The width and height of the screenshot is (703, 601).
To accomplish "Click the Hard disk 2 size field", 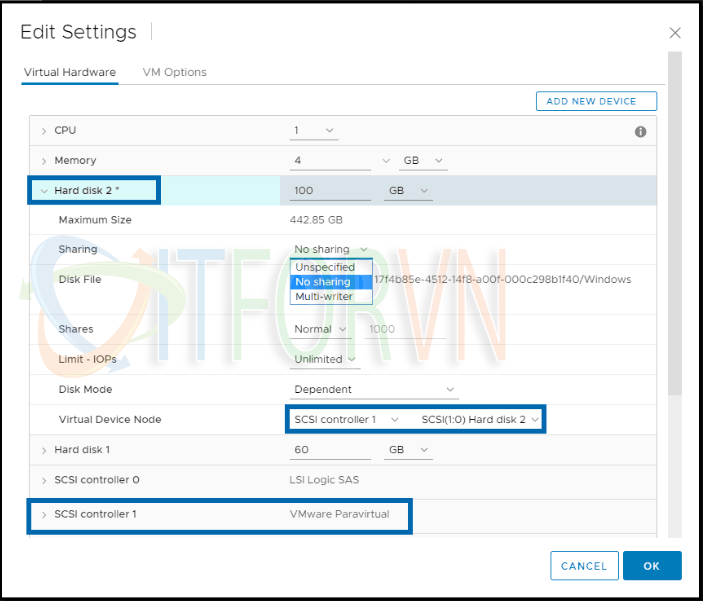I will (328, 191).
